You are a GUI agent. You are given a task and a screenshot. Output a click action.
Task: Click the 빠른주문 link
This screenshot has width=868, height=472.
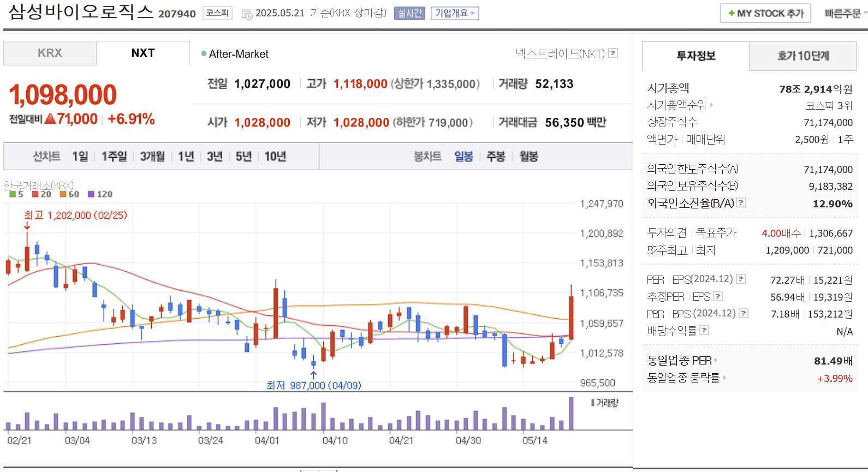pyautogui.click(x=842, y=13)
